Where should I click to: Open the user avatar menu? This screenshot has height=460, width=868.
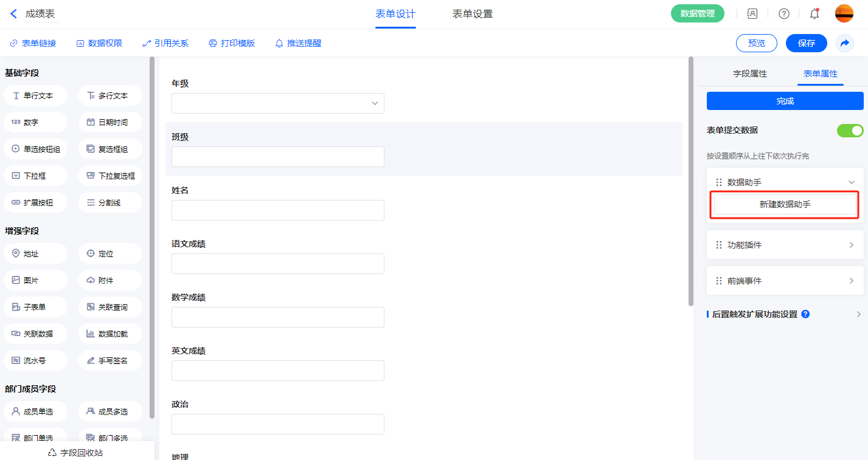(x=844, y=13)
